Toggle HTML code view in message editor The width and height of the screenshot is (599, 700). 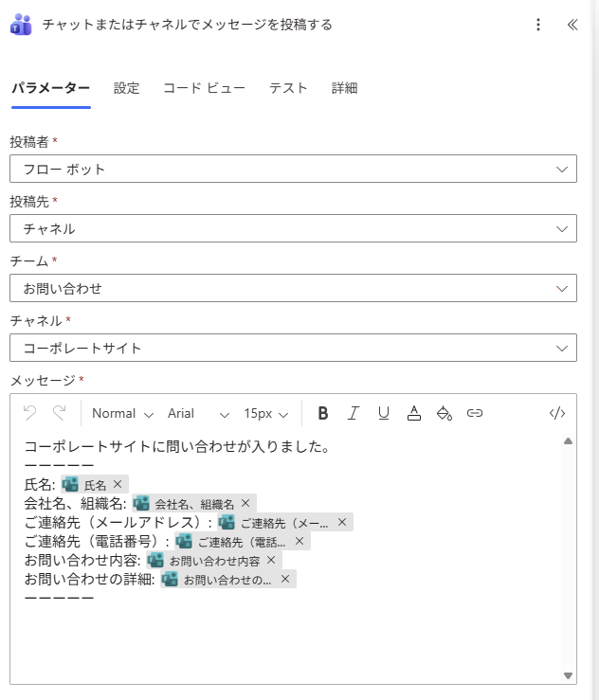tap(557, 413)
